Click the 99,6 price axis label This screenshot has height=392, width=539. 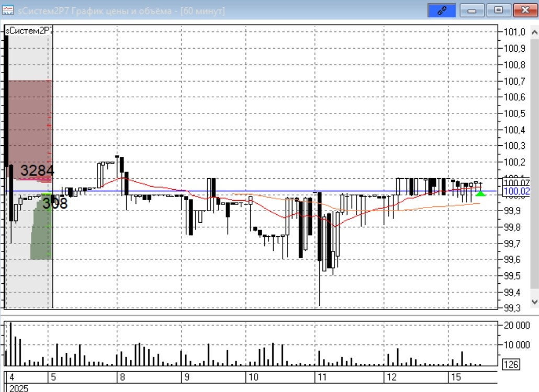pos(512,259)
